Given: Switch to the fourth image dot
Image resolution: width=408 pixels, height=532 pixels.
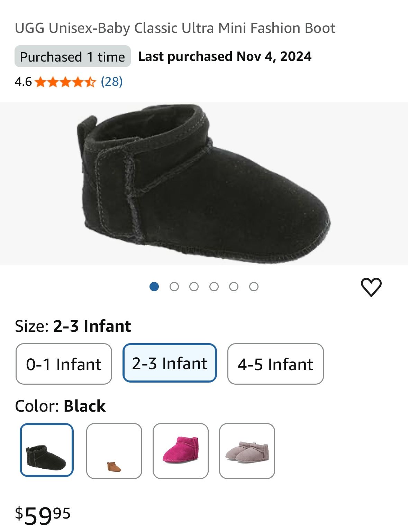Looking at the screenshot, I should coord(214,287).
